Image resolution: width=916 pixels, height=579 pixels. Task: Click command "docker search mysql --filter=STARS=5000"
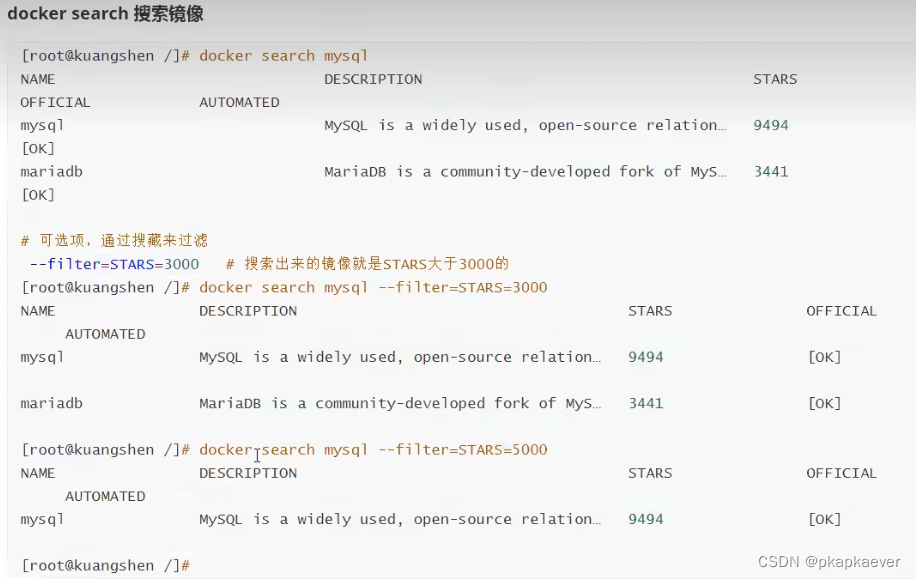(x=373, y=450)
